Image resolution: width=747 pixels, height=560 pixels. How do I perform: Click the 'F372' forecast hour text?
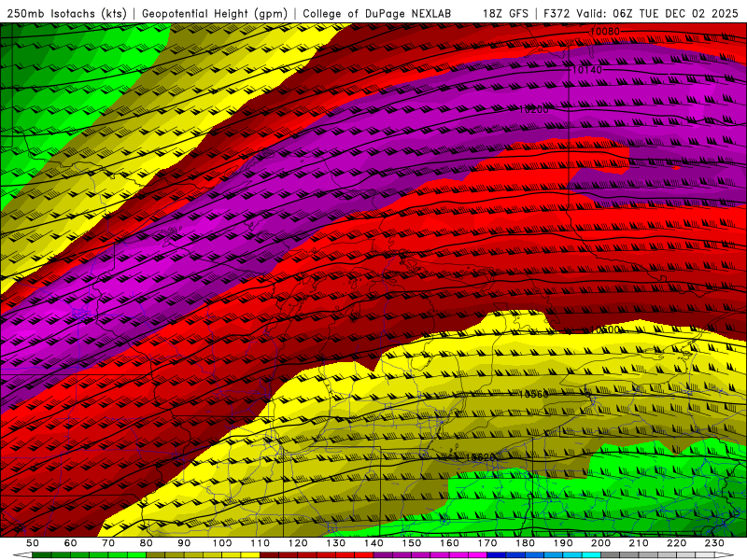click(557, 14)
